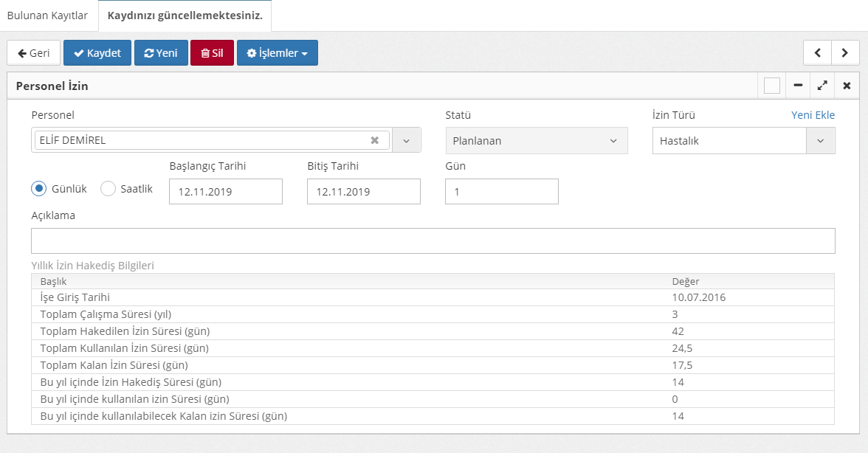Click the Açıklama text field
Viewport: 868px width, 453px height.
pos(433,241)
